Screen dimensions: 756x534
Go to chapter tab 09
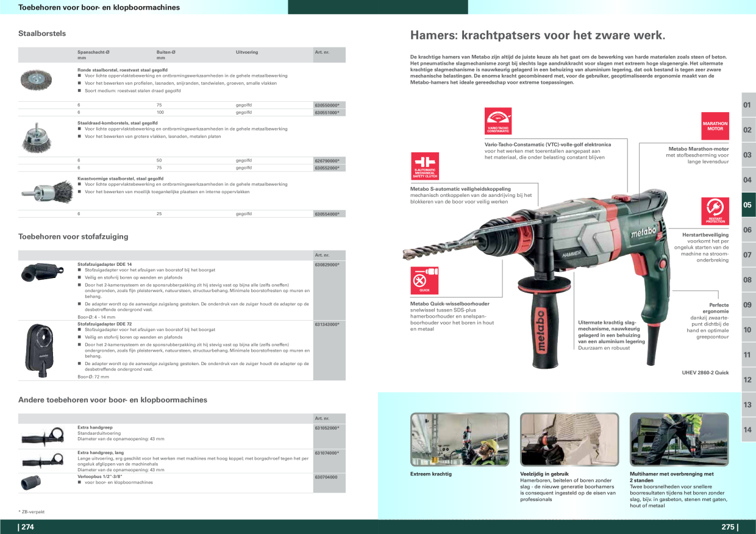pyautogui.click(x=747, y=305)
